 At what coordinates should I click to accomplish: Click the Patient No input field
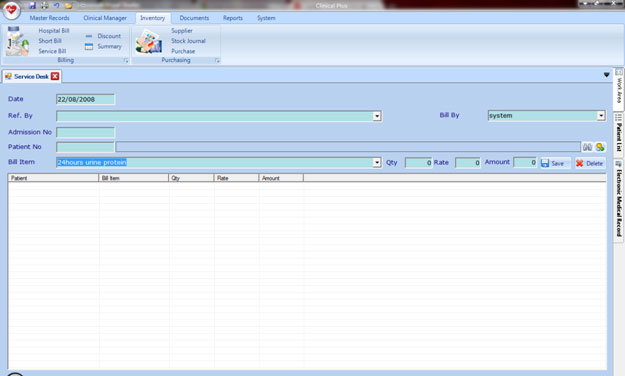(x=85, y=147)
